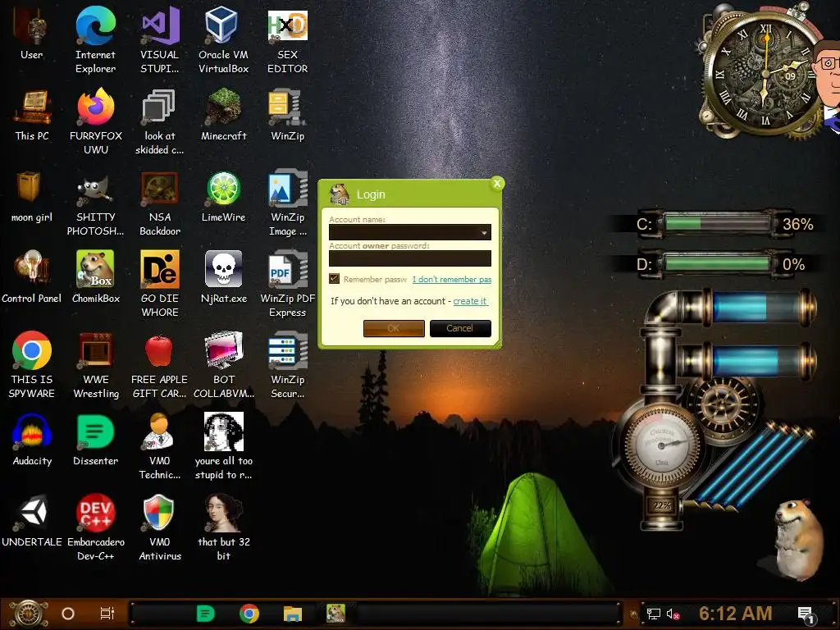Open Dissenter from taskbar

tap(206, 614)
